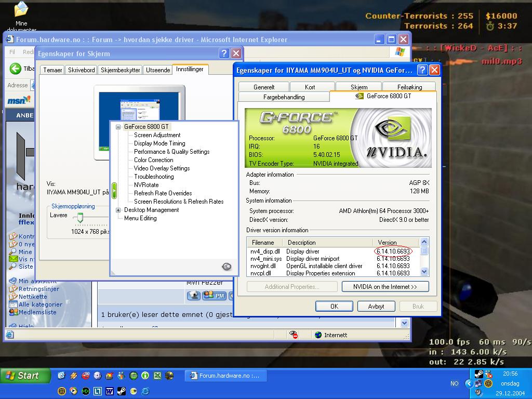Open Performance & Quality Settings
Image resolution: width=532 pixels, height=399 pixels.
[171, 152]
